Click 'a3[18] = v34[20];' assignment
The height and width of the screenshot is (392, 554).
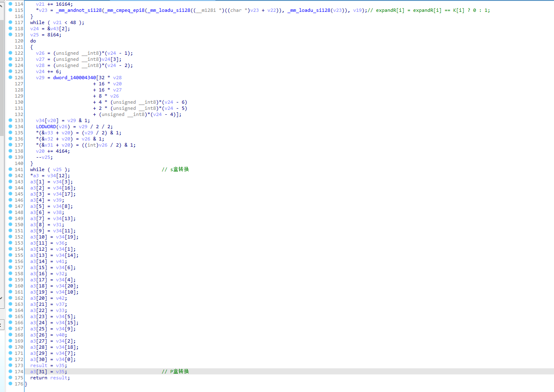tap(54, 286)
